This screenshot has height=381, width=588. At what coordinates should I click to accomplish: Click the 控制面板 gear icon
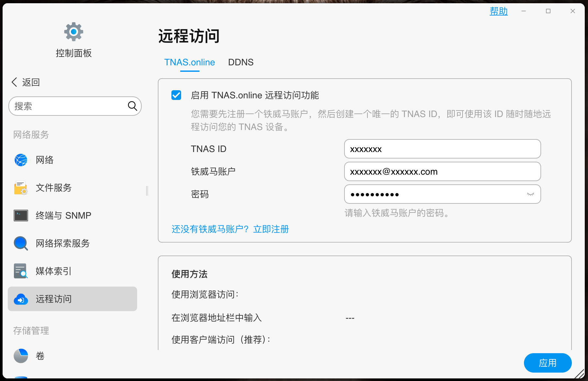coord(74,31)
